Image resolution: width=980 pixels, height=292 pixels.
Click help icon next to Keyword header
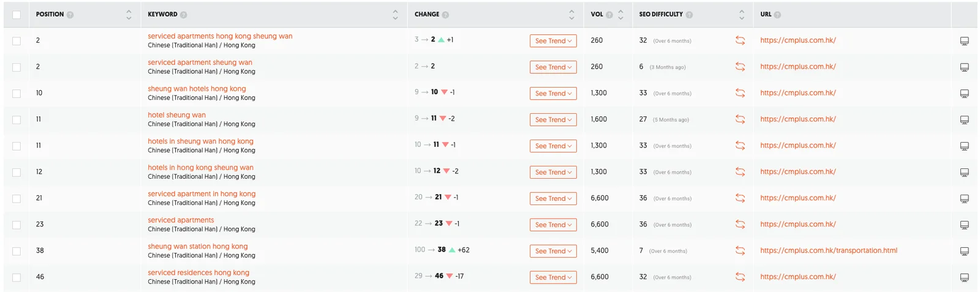184,15
